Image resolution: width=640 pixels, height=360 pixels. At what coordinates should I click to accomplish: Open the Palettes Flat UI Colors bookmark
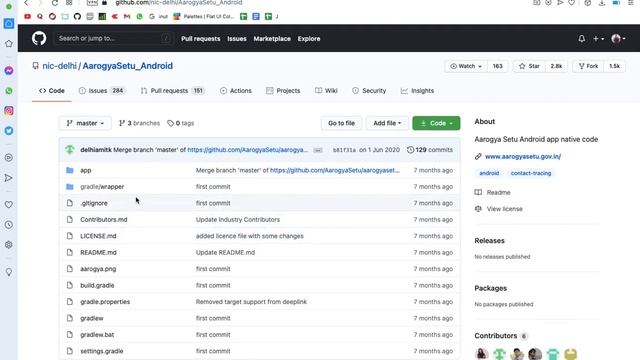click(x=204, y=16)
